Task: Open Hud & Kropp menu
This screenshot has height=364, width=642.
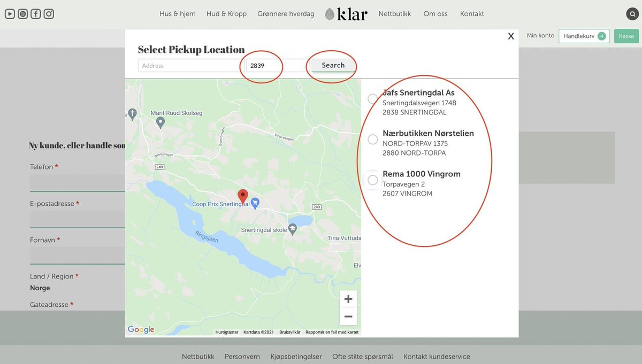Action: click(x=226, y=14)
